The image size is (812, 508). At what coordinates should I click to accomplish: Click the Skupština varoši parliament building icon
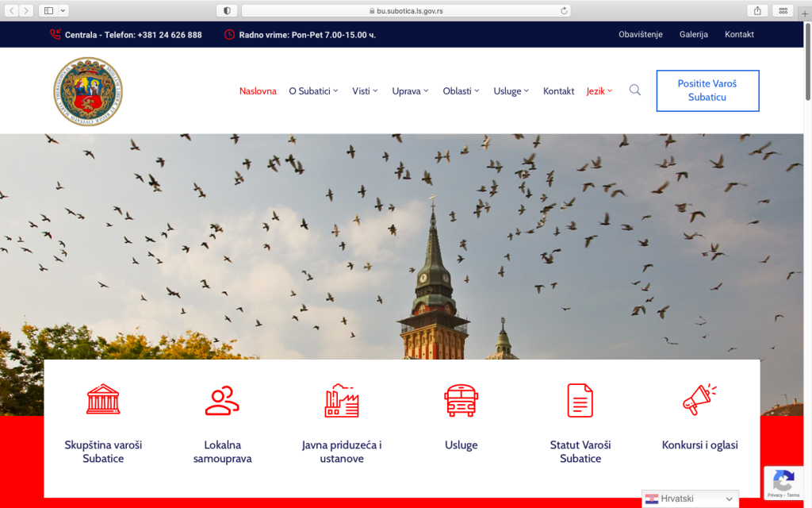pos(103,399)
